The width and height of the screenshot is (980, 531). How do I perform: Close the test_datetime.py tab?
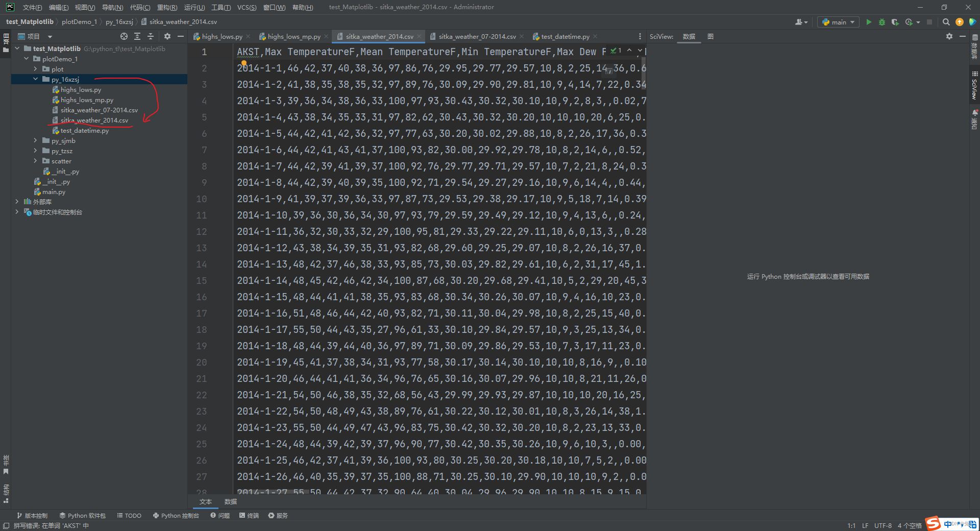[x=595, y=36]
